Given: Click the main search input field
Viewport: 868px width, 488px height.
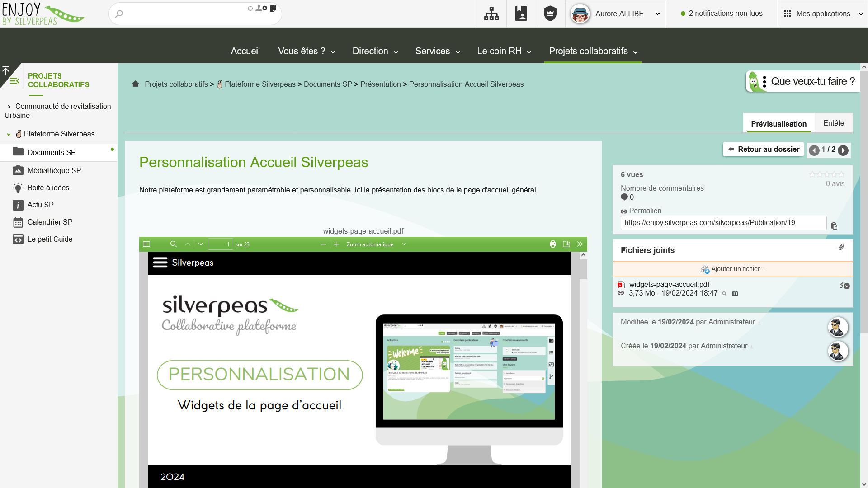Looking at the screenshot, I should click(195, 14).
